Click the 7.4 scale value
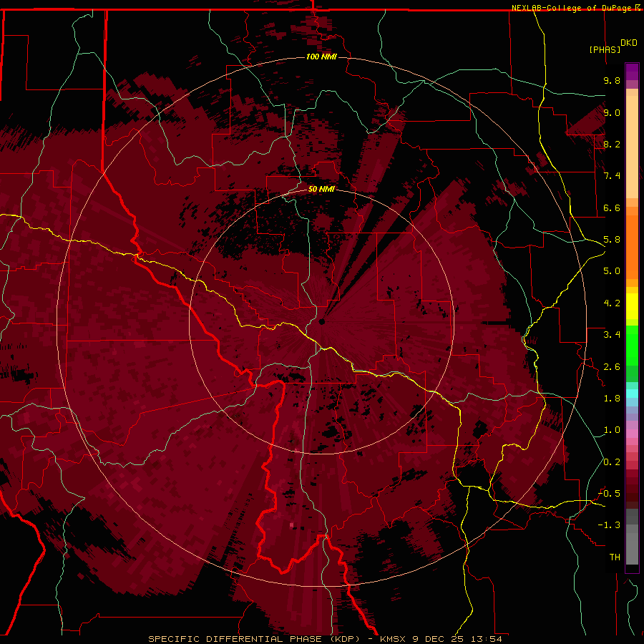This screenshot has height=644, width=644. [612, 176]
